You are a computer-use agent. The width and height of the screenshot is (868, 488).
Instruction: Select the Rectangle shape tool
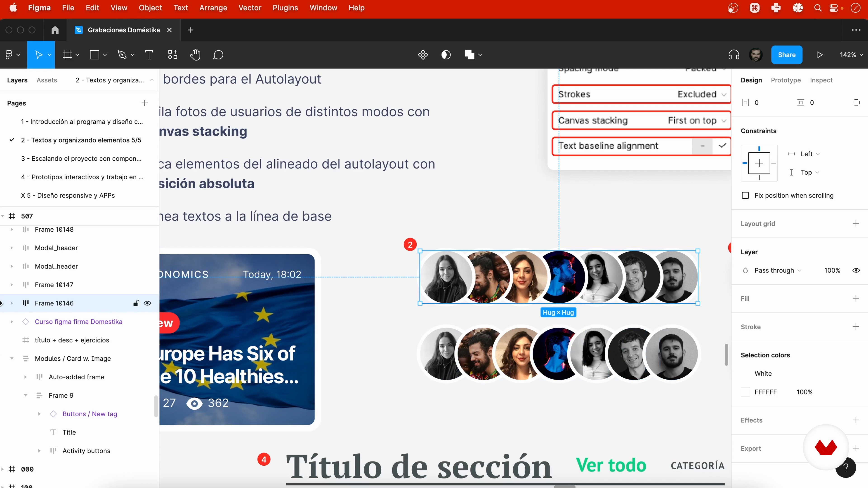tap(95, 54)
